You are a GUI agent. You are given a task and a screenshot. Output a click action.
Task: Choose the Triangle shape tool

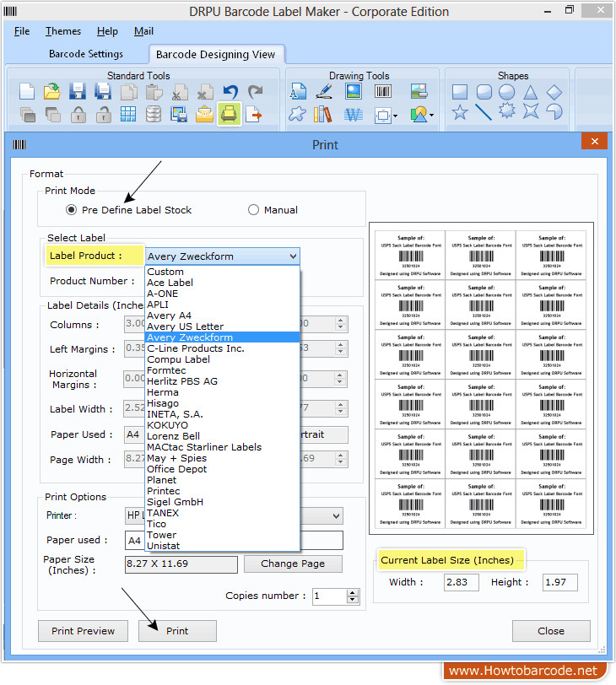530,92
